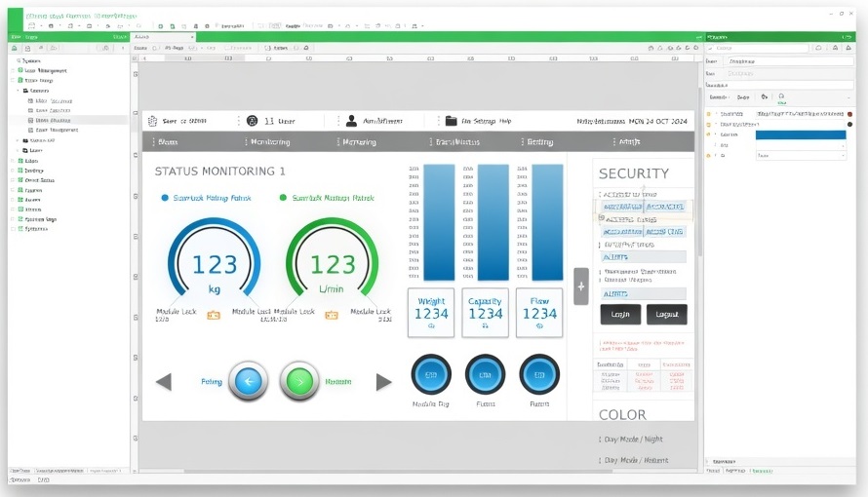Click the orange lock icon under blue gauge

(x=214, y=315)
